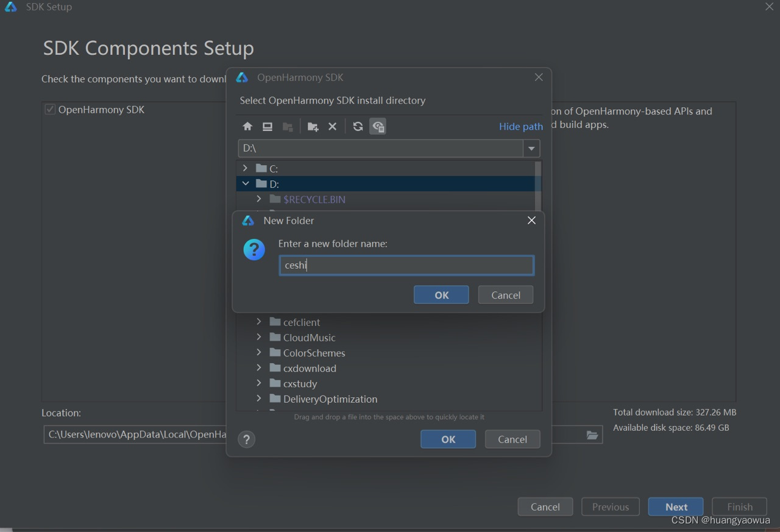780x532 pixels.
Task: Expand the cefclient folder
Action: click(x=259, y=322)
